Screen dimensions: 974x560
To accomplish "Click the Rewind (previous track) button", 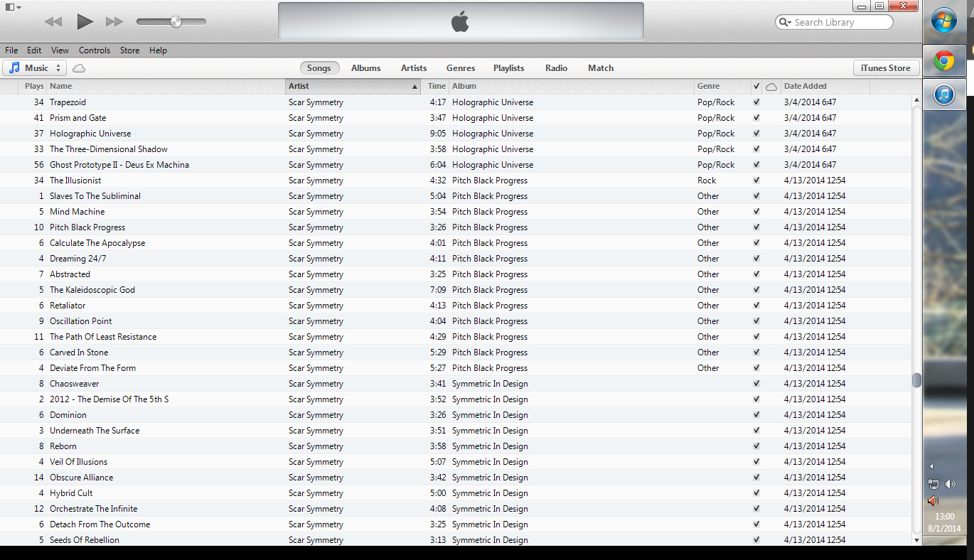I will (x=53, y=22).
